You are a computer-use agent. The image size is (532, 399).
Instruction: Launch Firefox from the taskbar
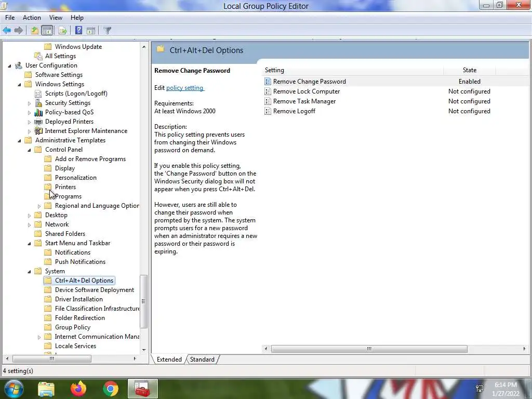pos(78,389)
